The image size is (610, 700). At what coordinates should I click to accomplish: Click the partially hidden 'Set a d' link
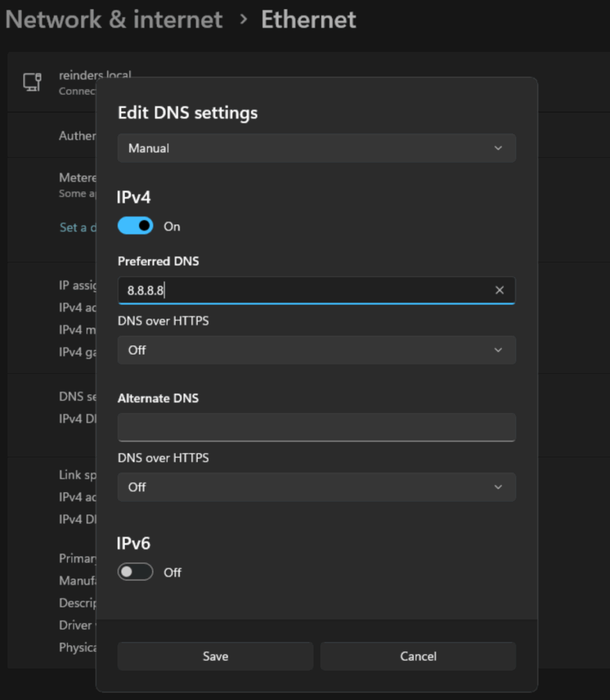click(77, 228)
